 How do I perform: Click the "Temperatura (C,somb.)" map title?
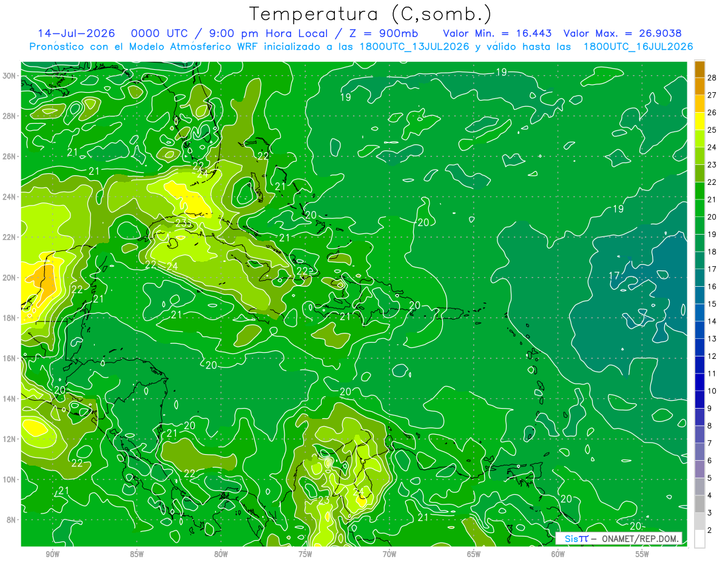coord(371,14)
